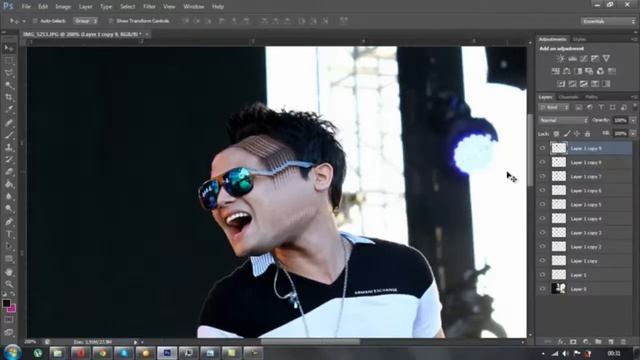
Task: Hide Layer 1 copy 9 visibility eye
Action: [542, 148]
